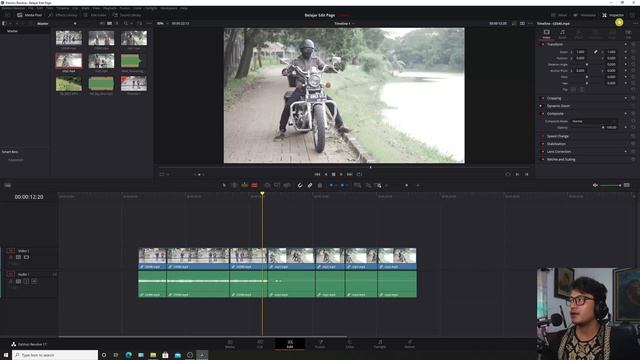Open the Effects Library panel
The height and width of the screenshot is (360, 640).
pyautogui.click(x=62, y=15)
